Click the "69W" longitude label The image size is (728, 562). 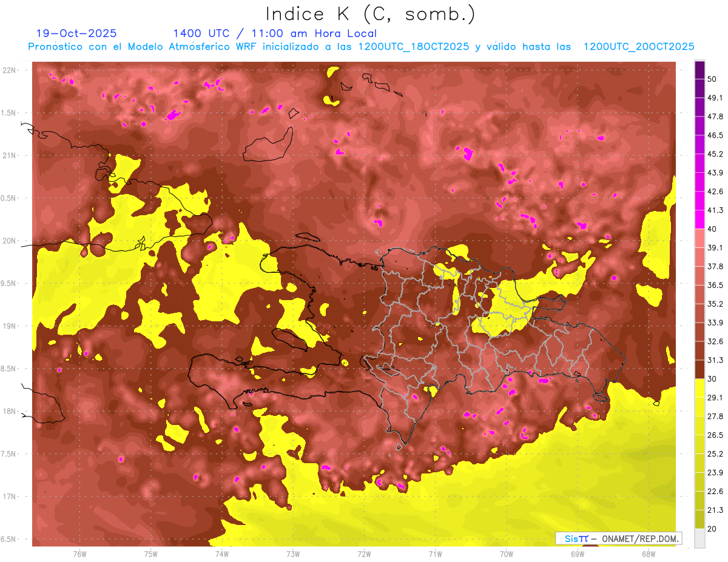click(578, 554)
